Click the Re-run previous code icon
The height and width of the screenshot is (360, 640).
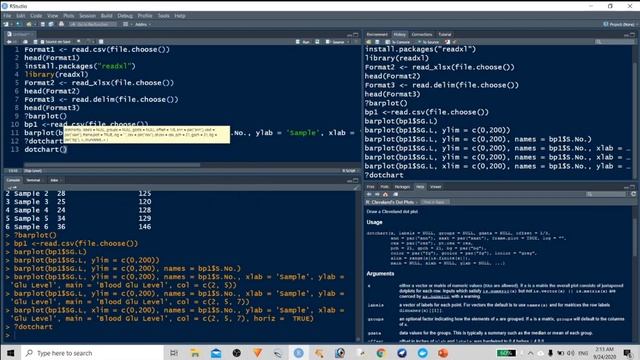point(317,42)
